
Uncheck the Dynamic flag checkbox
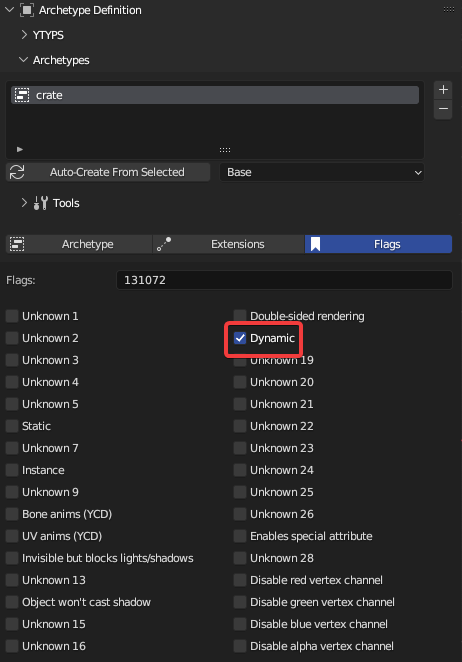(240, 338)
